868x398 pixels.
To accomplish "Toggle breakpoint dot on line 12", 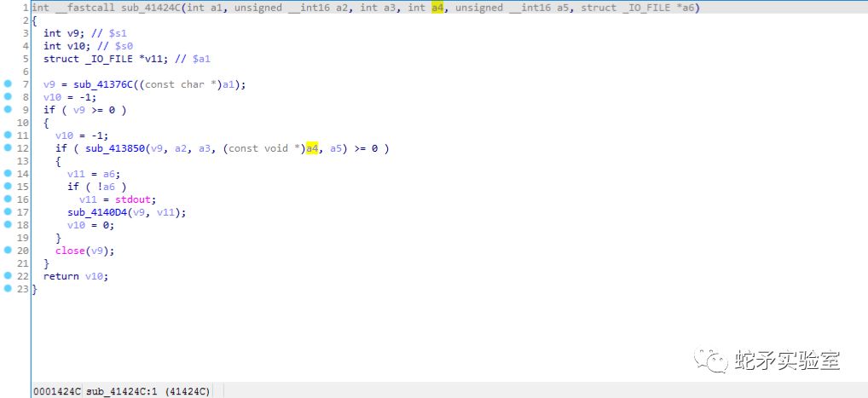I will click(x=8, y=147).
